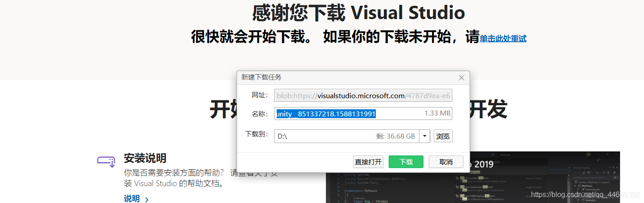The height and width of the screenshot is (203, 644).
Task: Select the 网址 URL input field
Action: pos(363,96)
